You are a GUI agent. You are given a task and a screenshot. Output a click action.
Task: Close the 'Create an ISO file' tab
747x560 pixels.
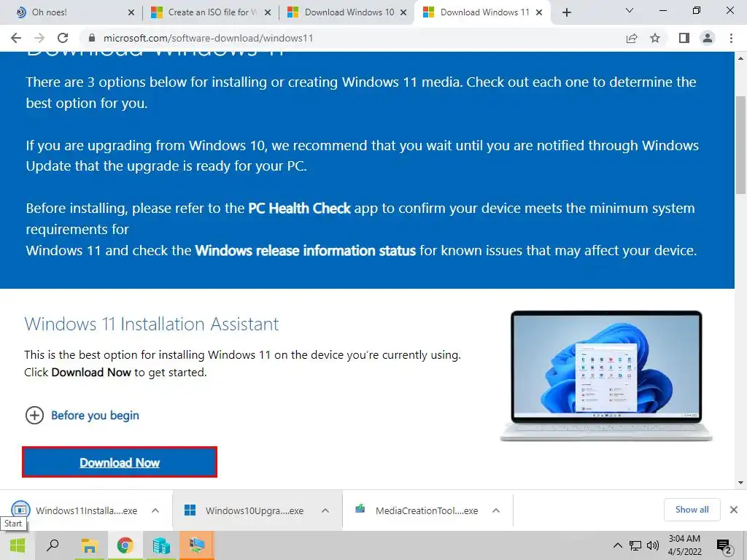point(268,12)
